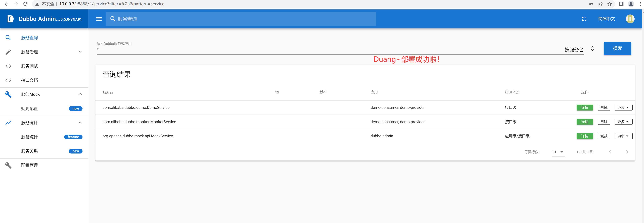Click the 1-3 共 3 条 pagination text
The image size is (644, 223).
coord(585,152)
